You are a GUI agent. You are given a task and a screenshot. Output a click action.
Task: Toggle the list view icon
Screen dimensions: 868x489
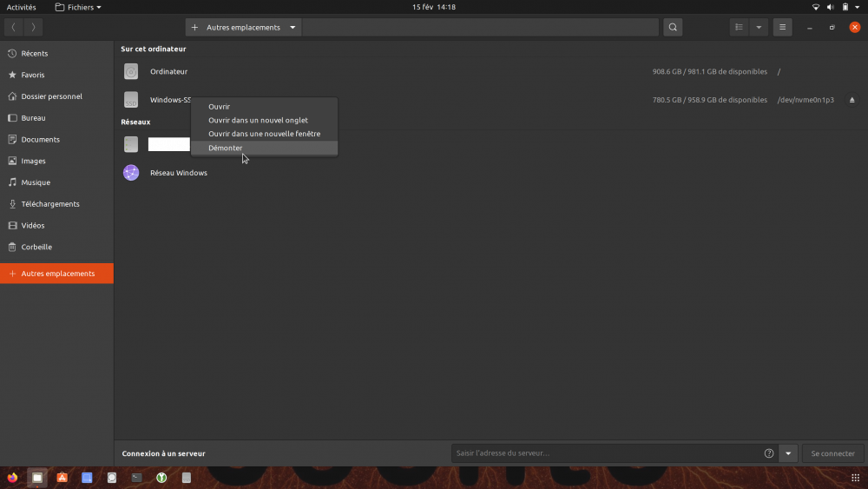tap(739, 27)
